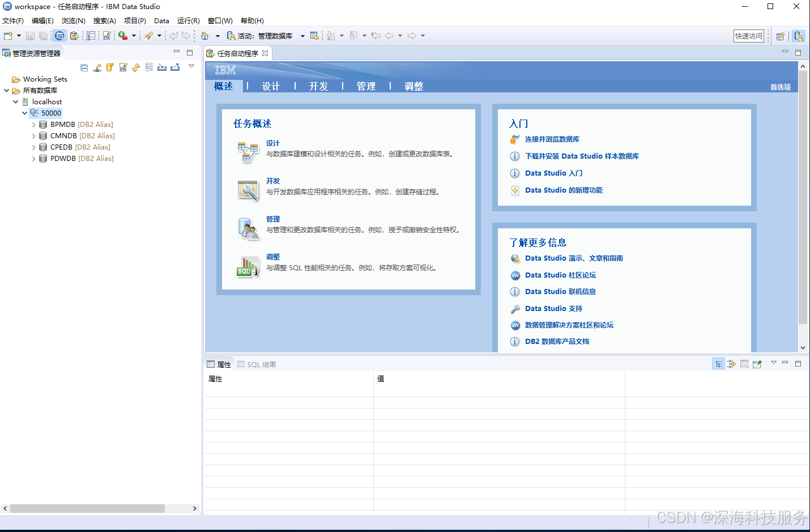The height and width of the screenshot is (532, 810).
Task: Click the task launcher vertical scrollbar
Action: pos(803,198)
